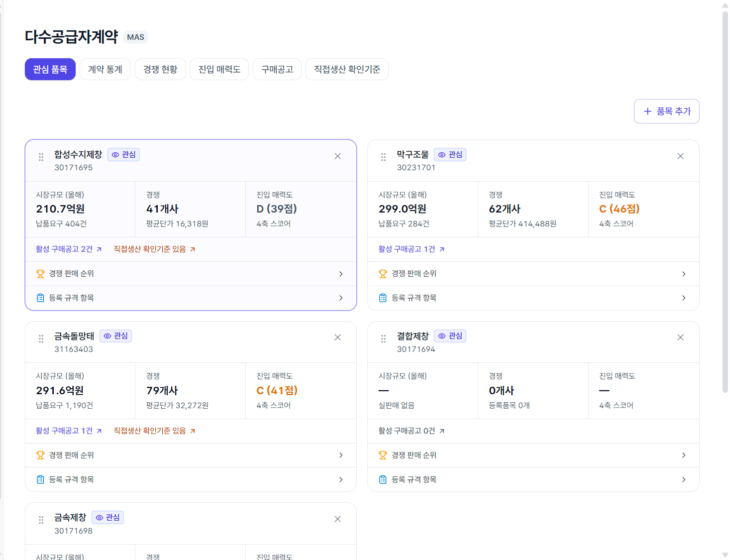This screenshot has height=560, width=730.
Task: Click the drag handle of 결합제창 card
Action: click(383, 338)
